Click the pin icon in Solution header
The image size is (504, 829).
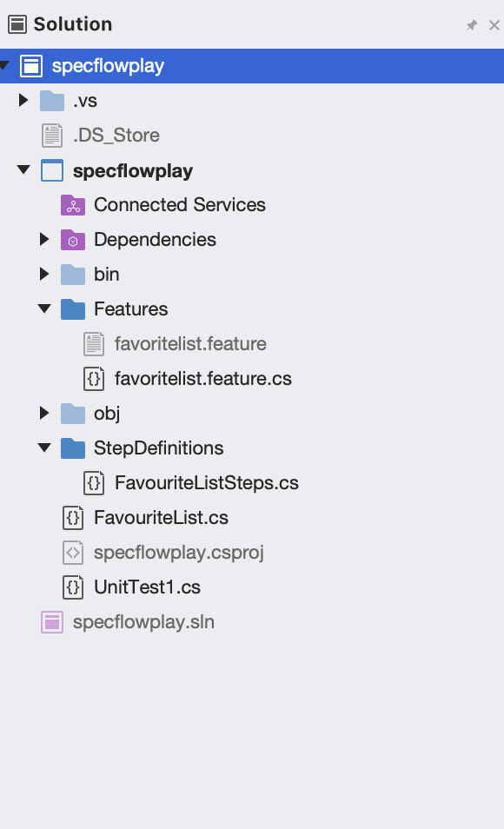[x=471, y=25]
